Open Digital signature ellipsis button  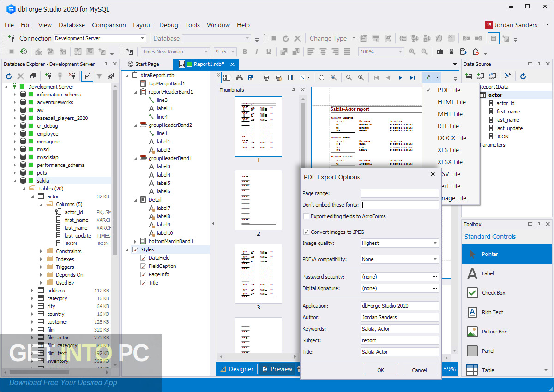(x=434, y=288)
